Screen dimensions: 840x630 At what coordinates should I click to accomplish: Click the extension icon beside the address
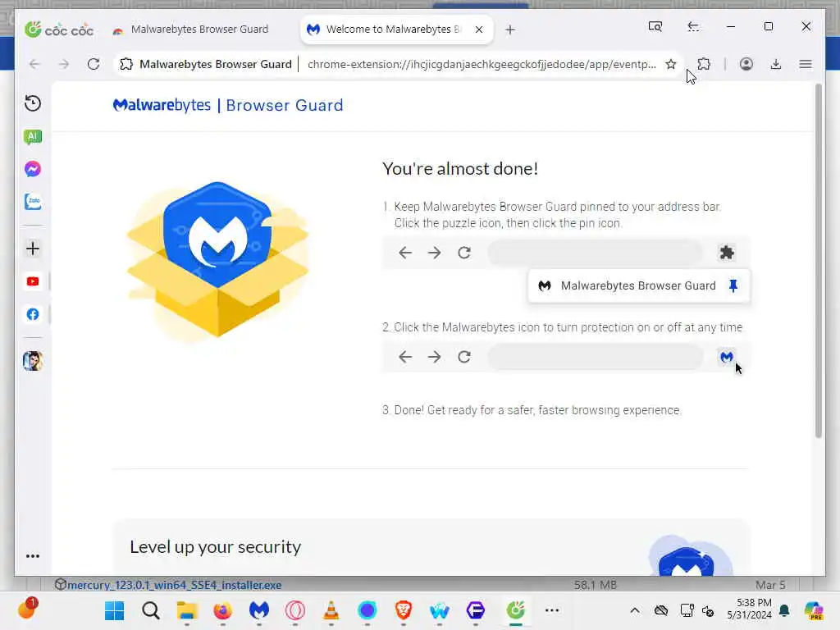coord(126,64)
